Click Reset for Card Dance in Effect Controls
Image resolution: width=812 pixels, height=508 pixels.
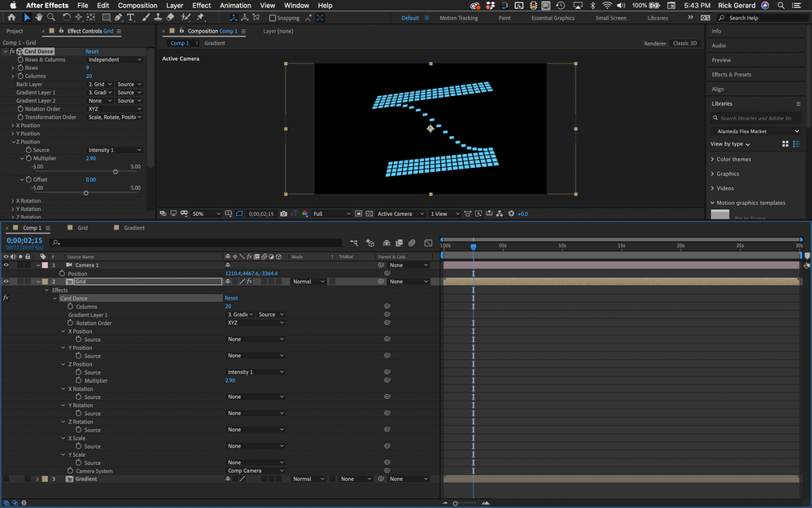[x=92, y=51]
